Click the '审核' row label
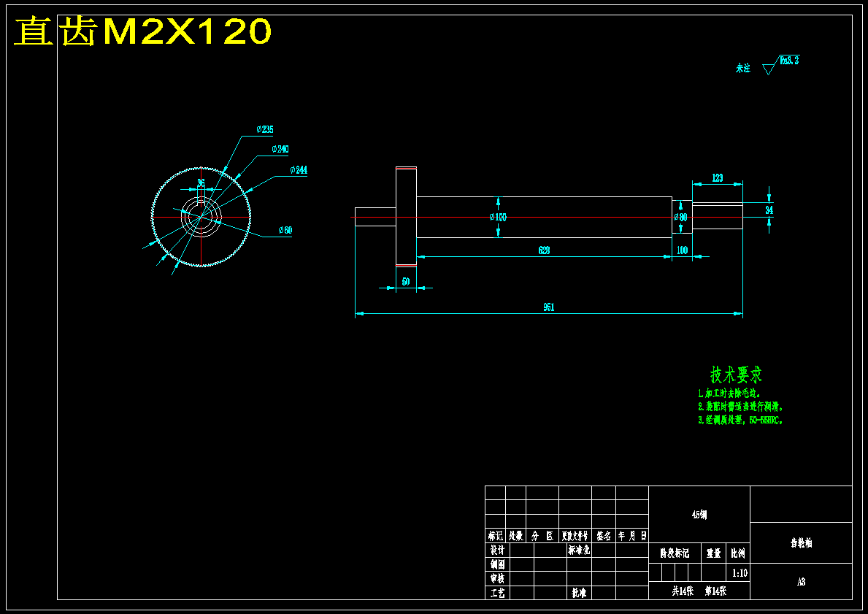The height and width of the screenshot is (614, 868). click(x=497, y=578)
